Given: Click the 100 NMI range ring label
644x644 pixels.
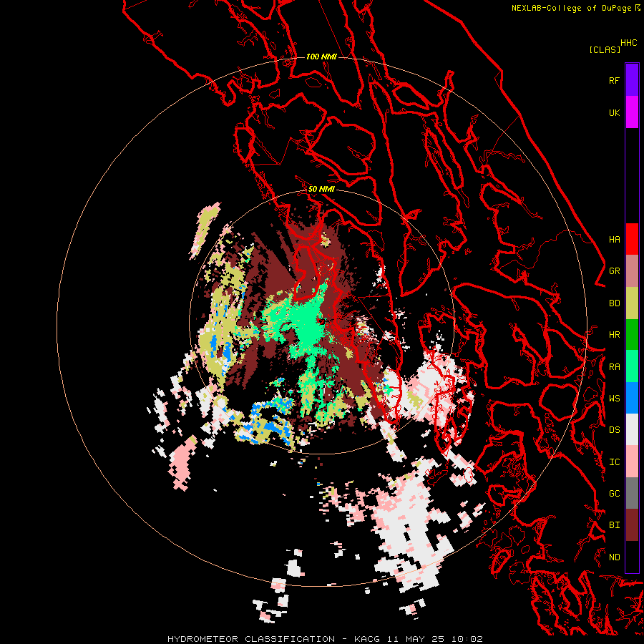Looking at the screenshot, I should [321, 57].
